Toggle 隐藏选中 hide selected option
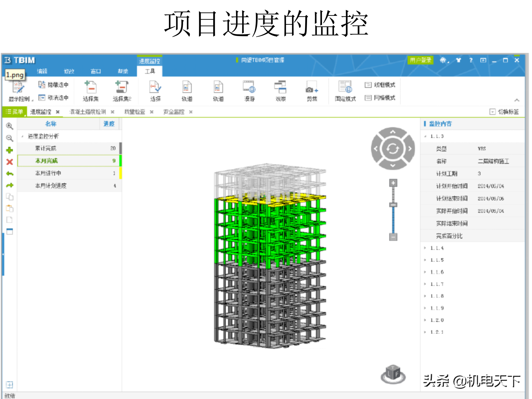Image resolution: width=532 pixels, height=399 pixels. 53,85
